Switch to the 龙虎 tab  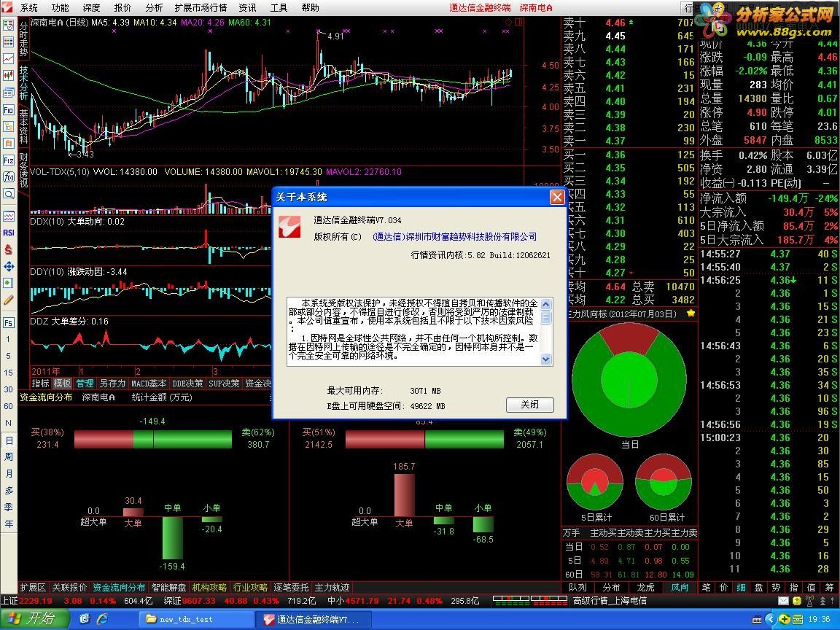(645, 588)
